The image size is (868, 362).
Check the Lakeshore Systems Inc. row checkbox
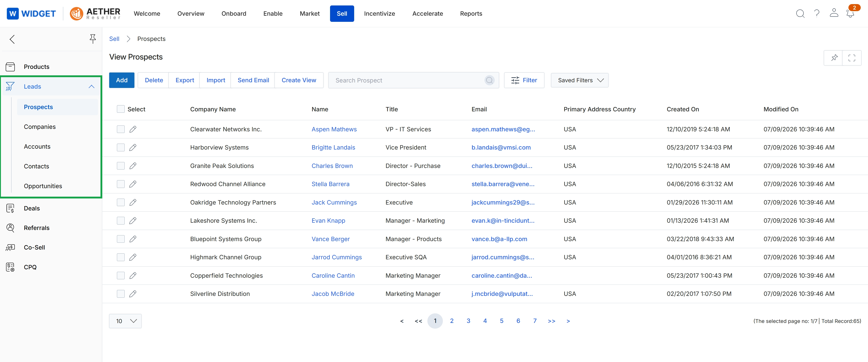(x=121, y=221)
